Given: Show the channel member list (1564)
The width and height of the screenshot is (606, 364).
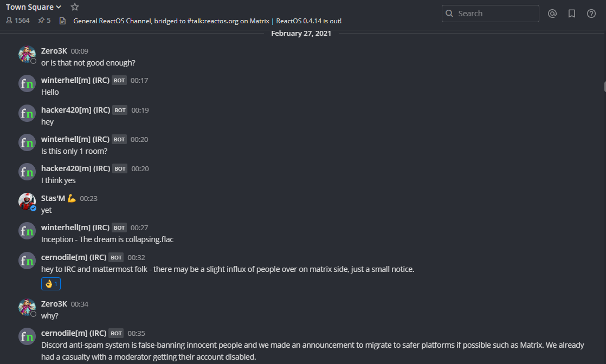Looking at the screenshot, I should 18,21.
